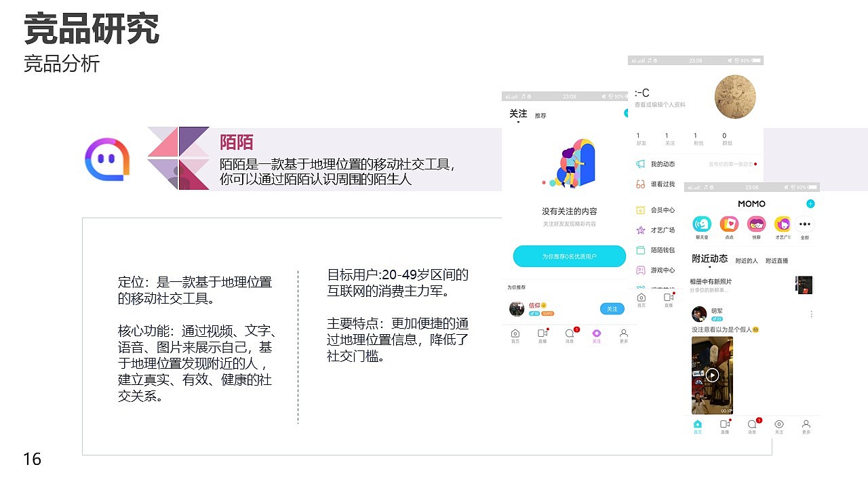Open 才艺广场 star entry in profile list
Image resolution: width=868 pixels, height=488 pixels.
(x=656, y=230)
